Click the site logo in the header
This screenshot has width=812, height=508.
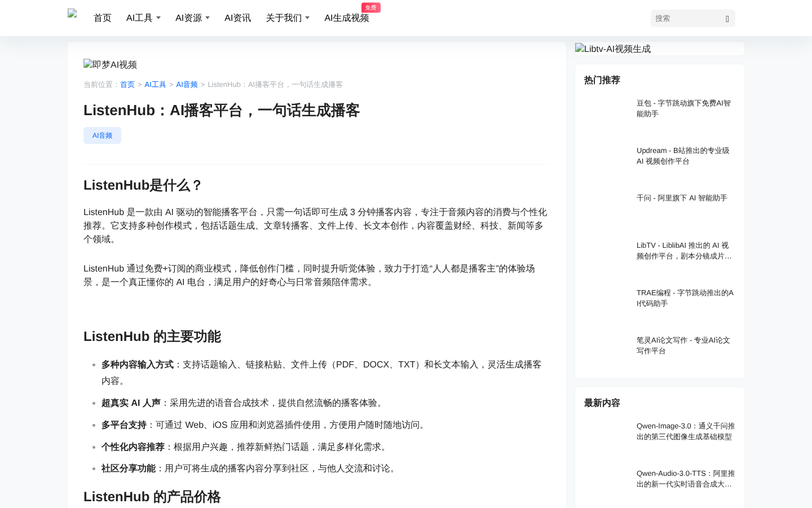tap(72, 14)
